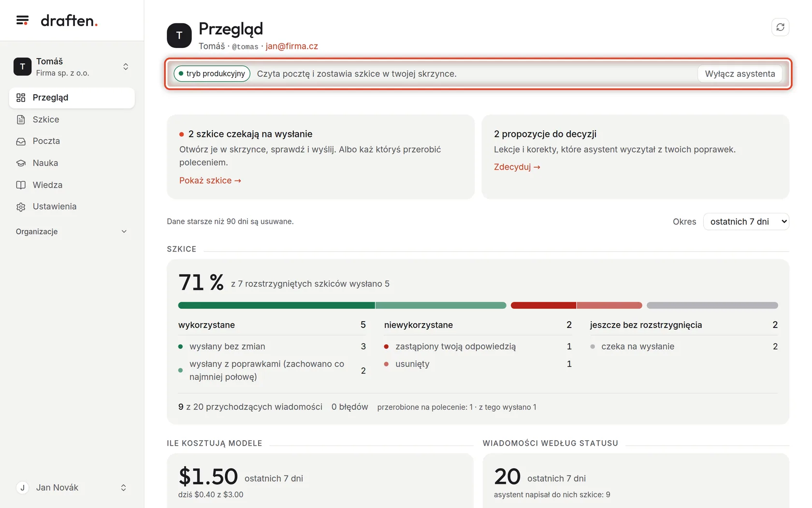This screenshot has width=812, height=508.
Task: Click the Poczta inbox icon
Action: (21, 141)
